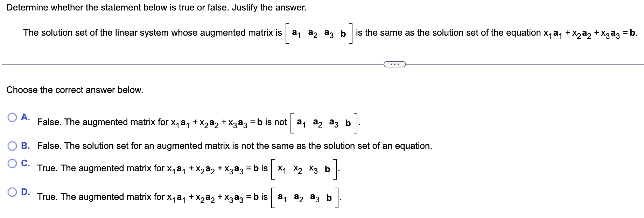Viewport: 644px width, 218px height.
Task: Click the bold 'A.' option label
Action: 26,118
